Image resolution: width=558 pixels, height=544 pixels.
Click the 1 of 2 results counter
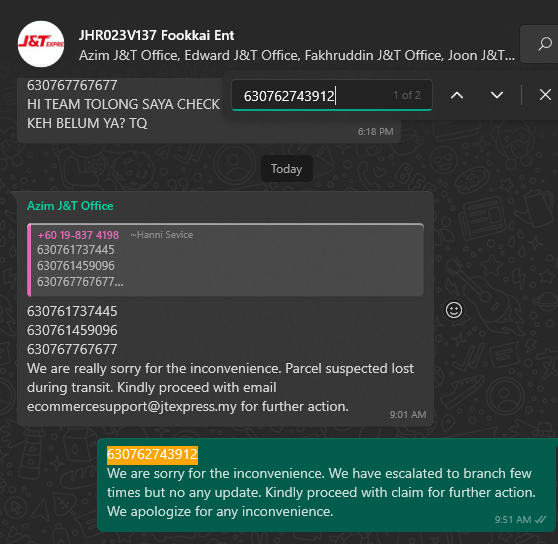tap(407, 95)
